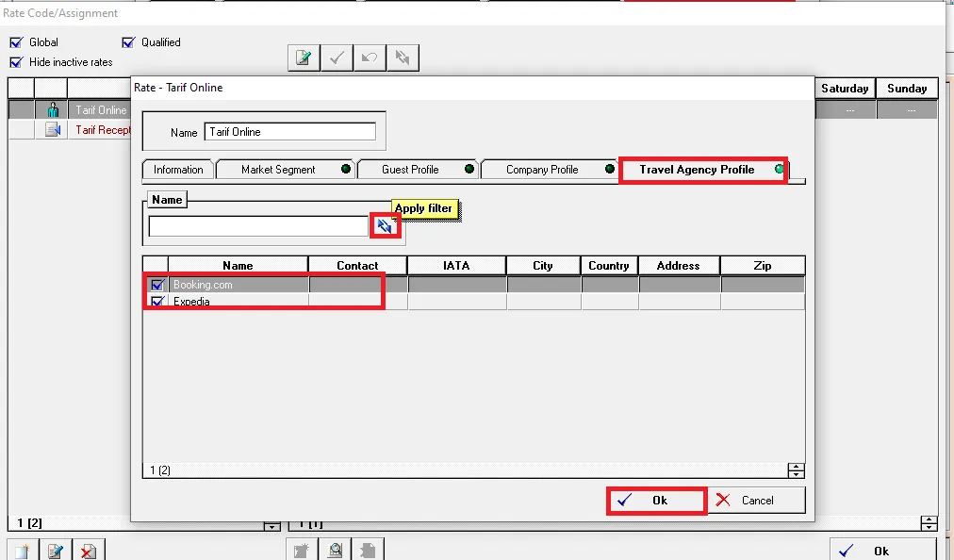
Task: Click the Country column header
Action: (608, 266)
